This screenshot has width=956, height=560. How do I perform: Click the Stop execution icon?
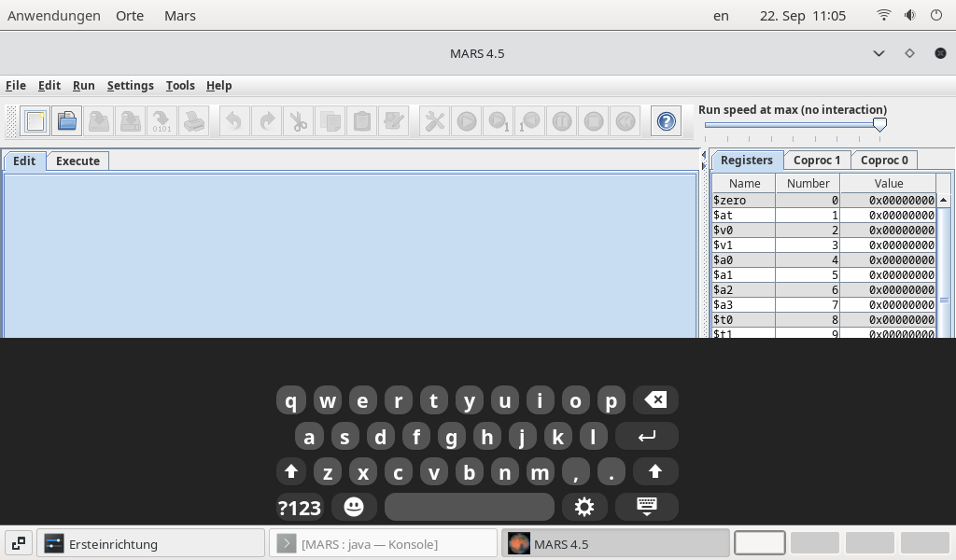593,120
